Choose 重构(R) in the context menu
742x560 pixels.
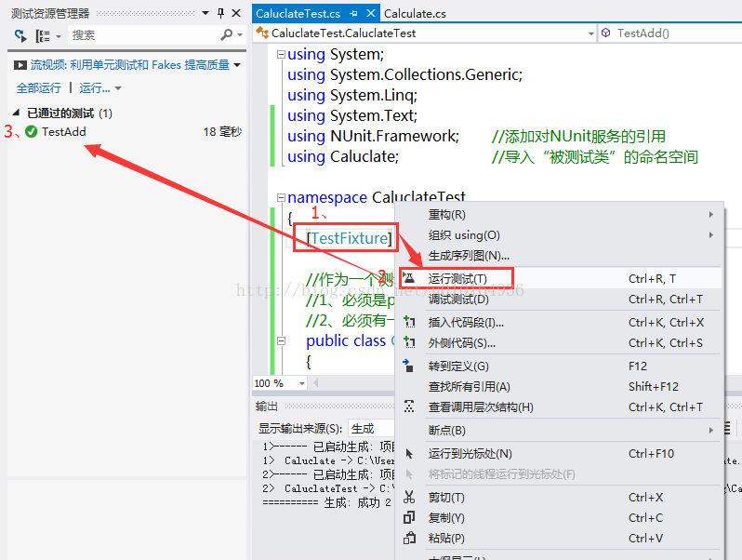tap(560, 215)
